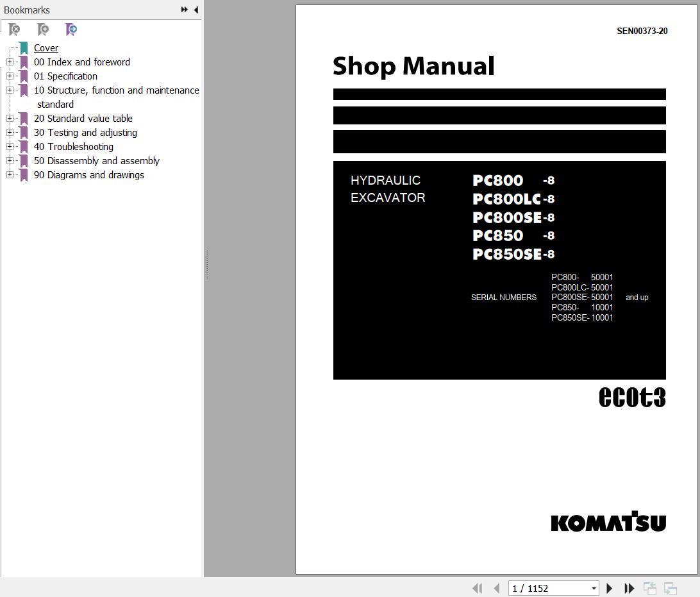
Task: Expand the 40 Troubleshooting bookmark
Action: [x=10, y=146]
